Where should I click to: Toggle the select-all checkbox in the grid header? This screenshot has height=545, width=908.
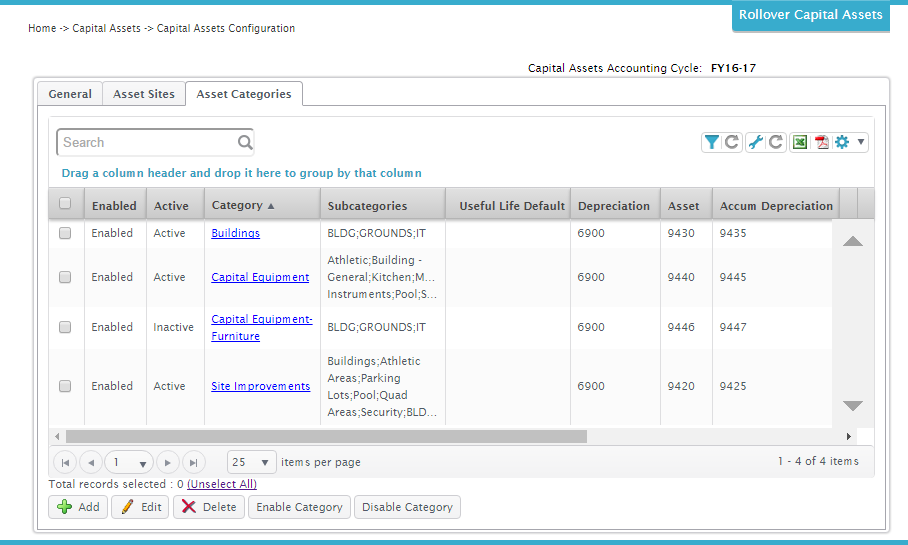[65, 204]
